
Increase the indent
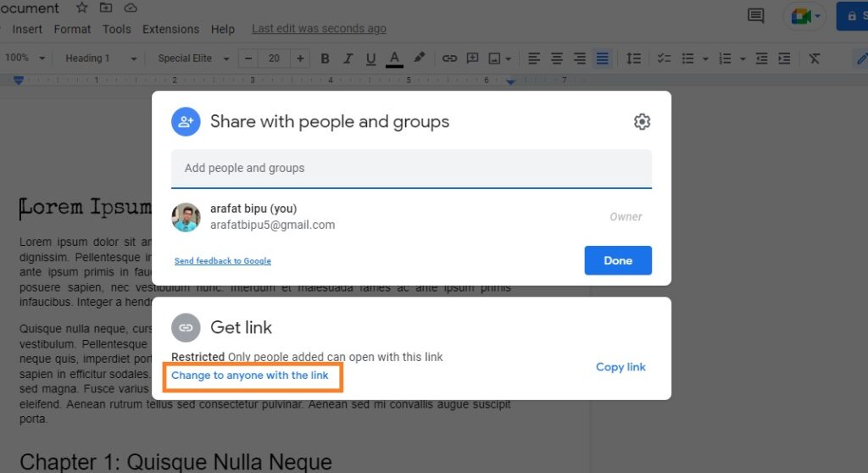784,58
